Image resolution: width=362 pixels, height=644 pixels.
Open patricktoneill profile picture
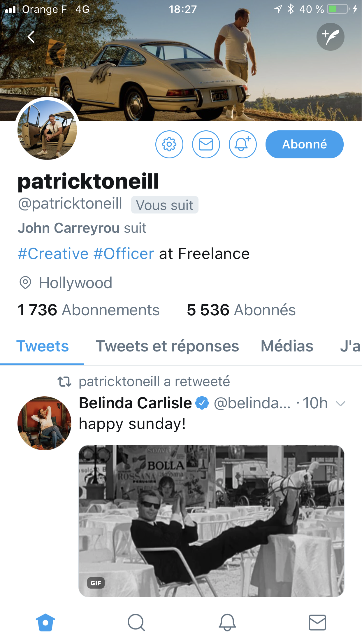pyautogui.click(x=47, y=129)
